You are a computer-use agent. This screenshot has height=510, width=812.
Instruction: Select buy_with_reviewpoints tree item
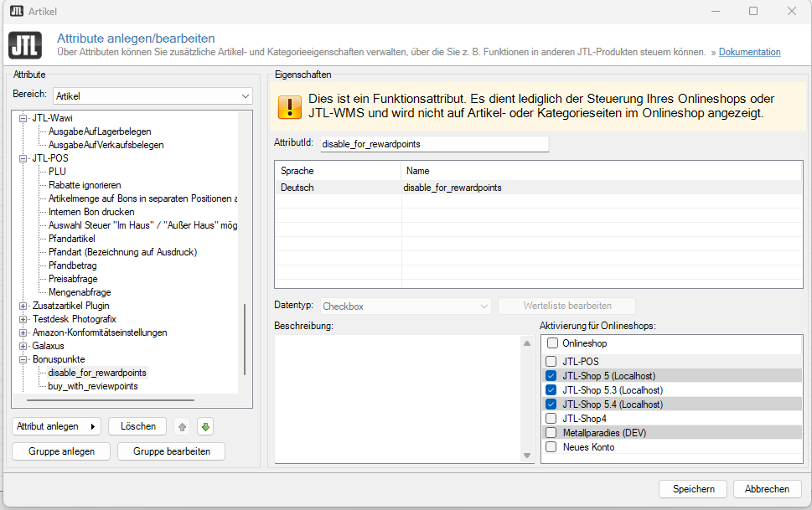93,386
